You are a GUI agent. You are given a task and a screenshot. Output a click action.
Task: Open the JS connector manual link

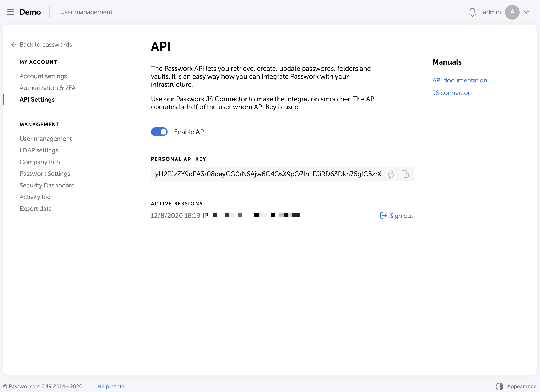point(451,93)
